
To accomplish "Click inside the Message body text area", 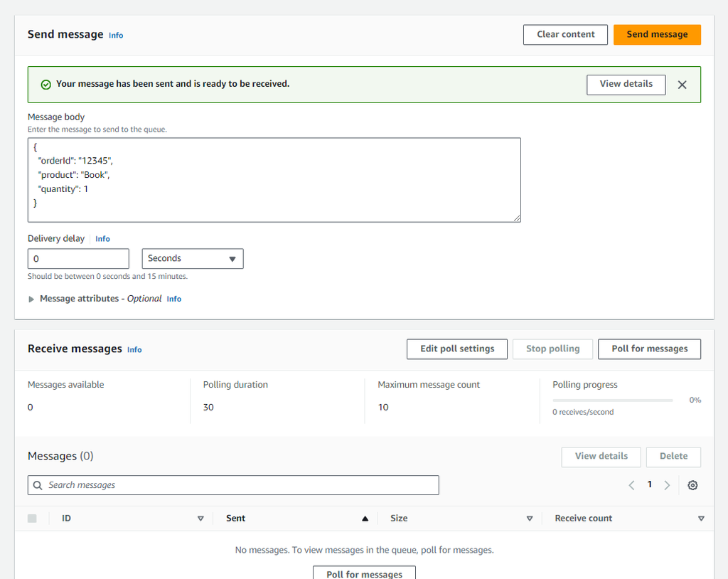I will coord(274,179).
